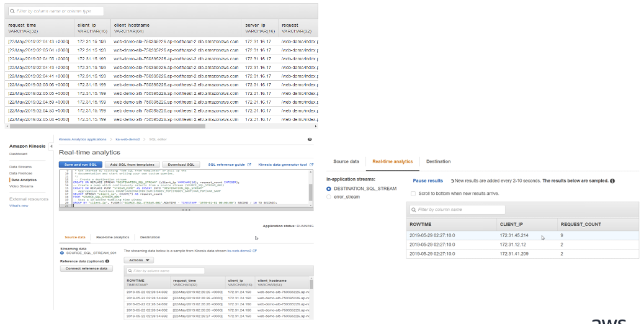Click Save and run SQL button
Image resolution: width=644 pixels, height=324 pixels.
click(x=81, y=164)
